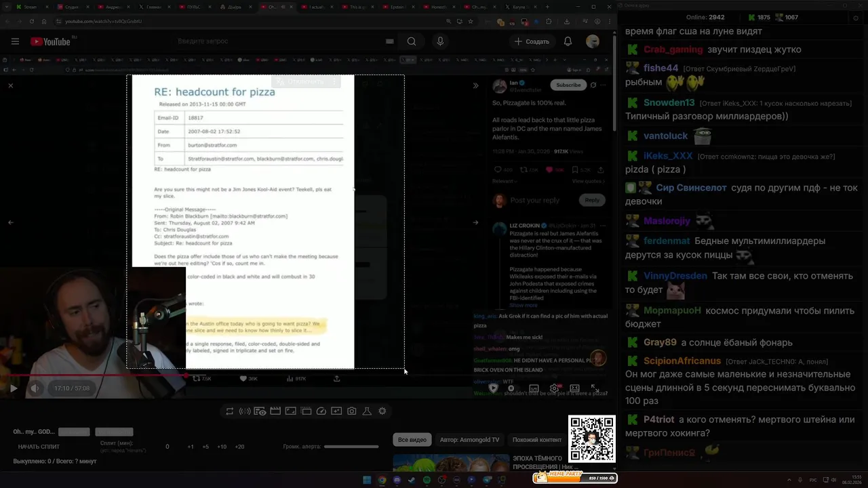Viewport: 868px width, 488px height.
Task: Click the YouTube search magnifier button
Action: (x=412, y=41)
